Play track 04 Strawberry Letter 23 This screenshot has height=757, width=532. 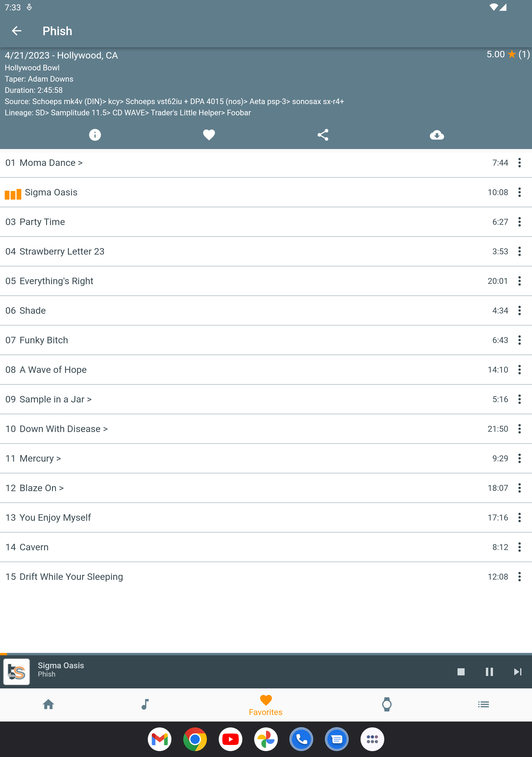point(266,252)
